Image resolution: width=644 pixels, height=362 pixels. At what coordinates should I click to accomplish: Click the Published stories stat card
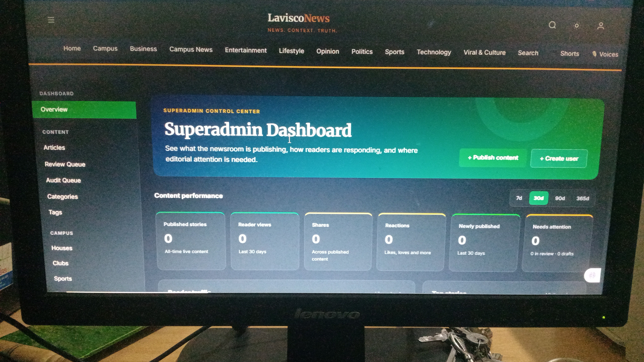coord(191,241)
